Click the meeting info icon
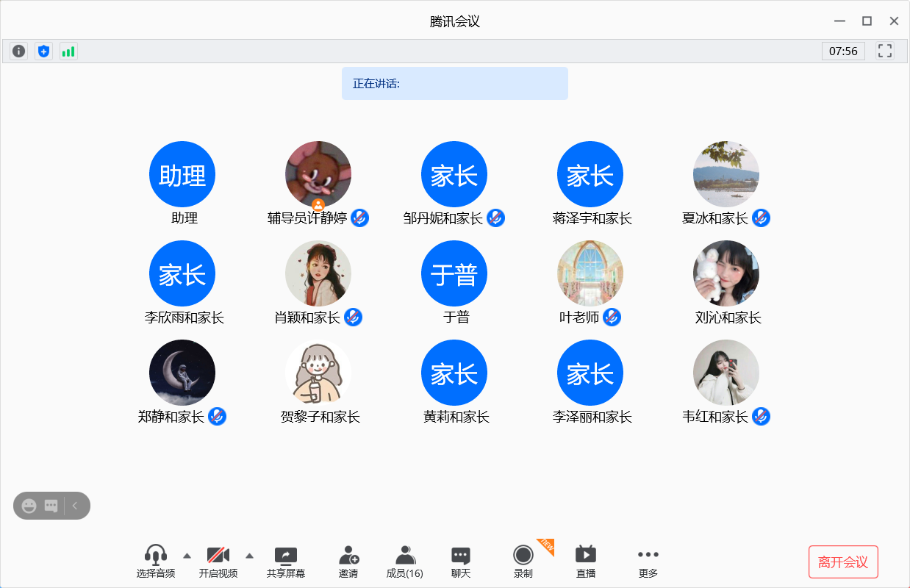Screen dimensions: 910x588 [x=19, y=51]
